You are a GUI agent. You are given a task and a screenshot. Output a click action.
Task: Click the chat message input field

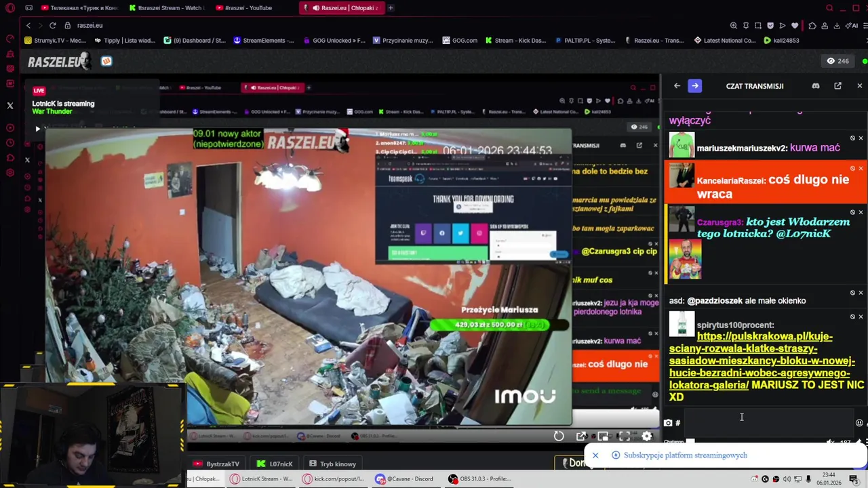pyautogui.click(x=768, y=422)
